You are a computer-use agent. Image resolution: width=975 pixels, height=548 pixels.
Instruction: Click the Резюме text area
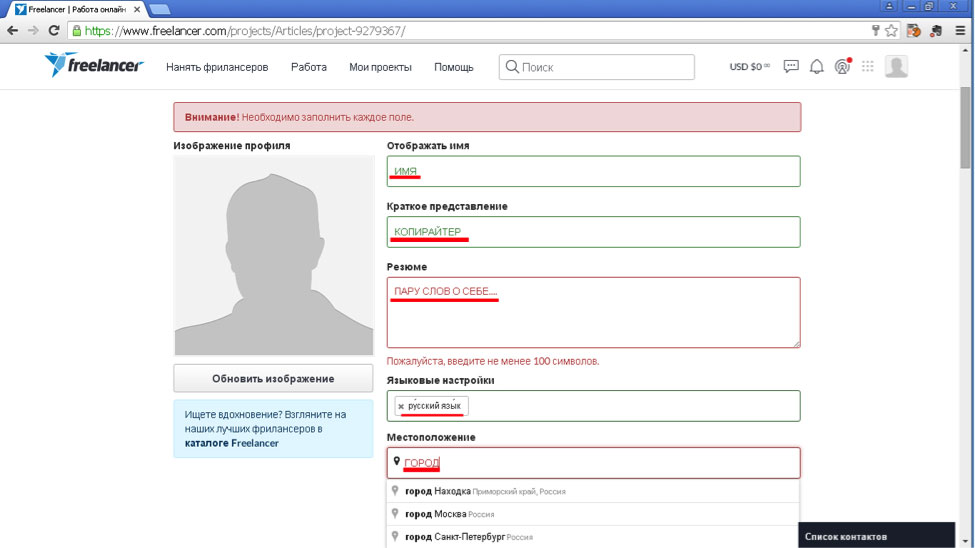coord(593,312)
